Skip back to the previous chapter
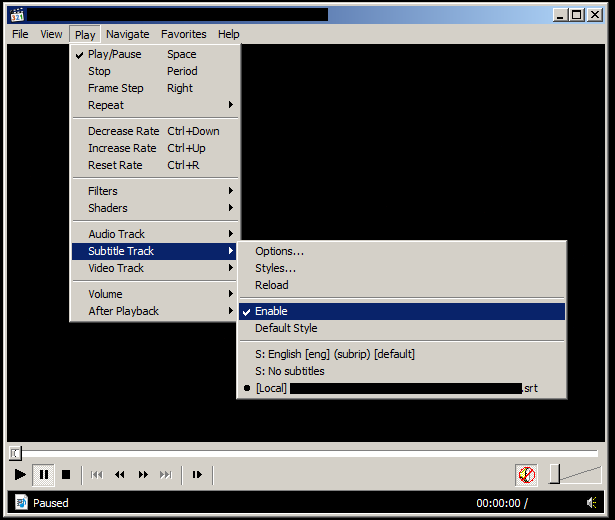This screenshot has height=520, width=615. (x=97, y=475)
